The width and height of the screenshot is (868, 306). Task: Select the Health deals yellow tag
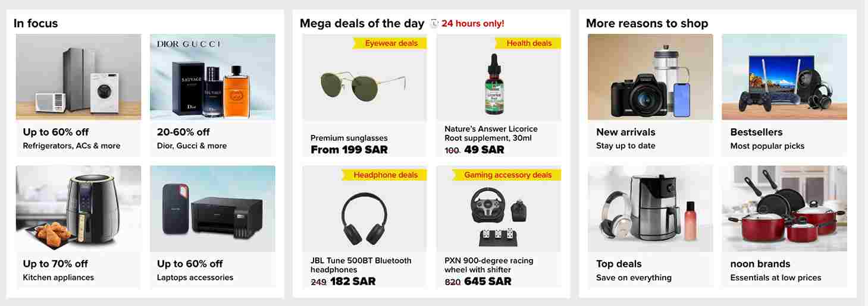(528, 43)
